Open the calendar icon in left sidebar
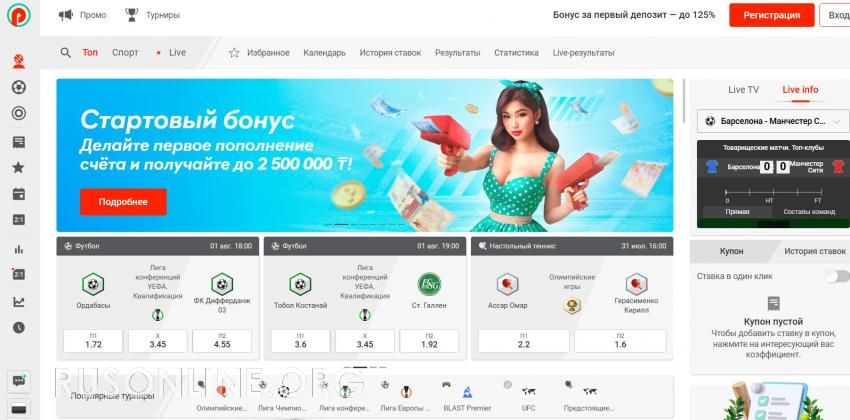 coord(18,193)
